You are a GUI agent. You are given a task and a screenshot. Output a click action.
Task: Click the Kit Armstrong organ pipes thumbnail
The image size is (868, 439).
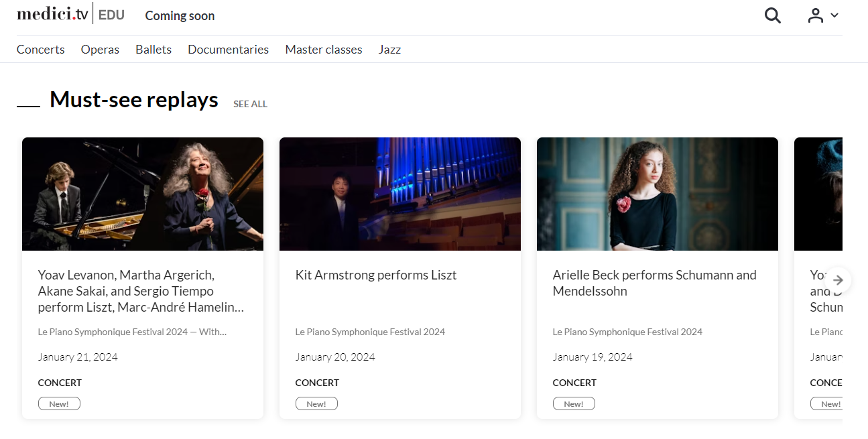tap(399, 194)
